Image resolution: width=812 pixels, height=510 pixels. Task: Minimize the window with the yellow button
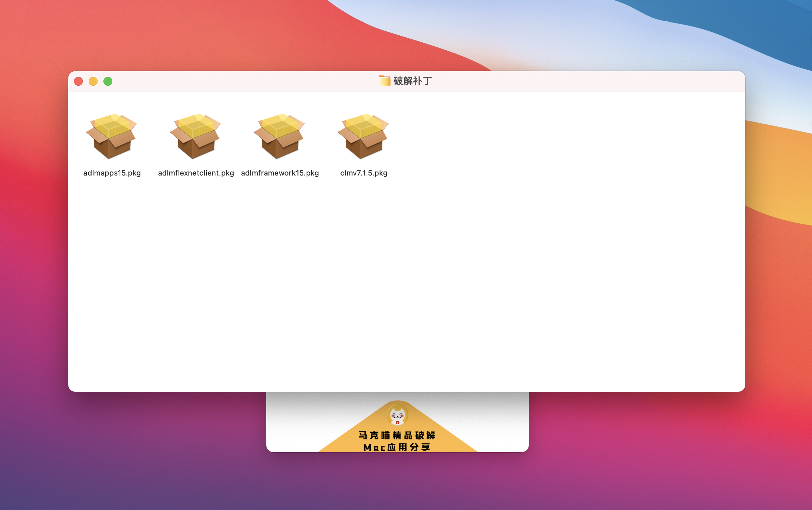(x=93, y=81)
